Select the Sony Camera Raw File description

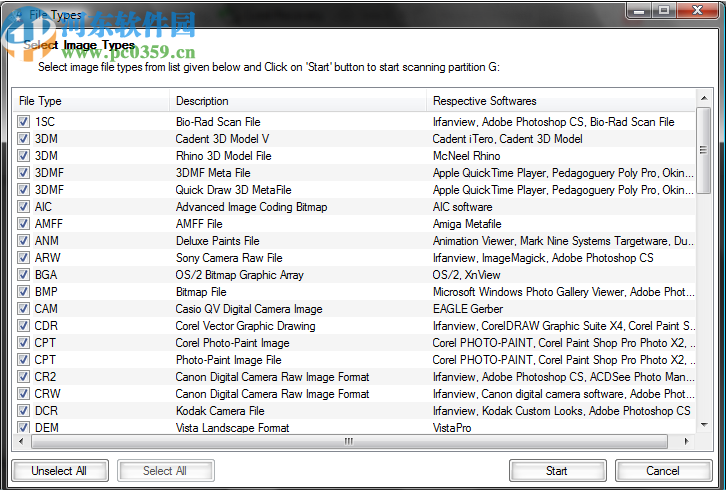point(229,258)
